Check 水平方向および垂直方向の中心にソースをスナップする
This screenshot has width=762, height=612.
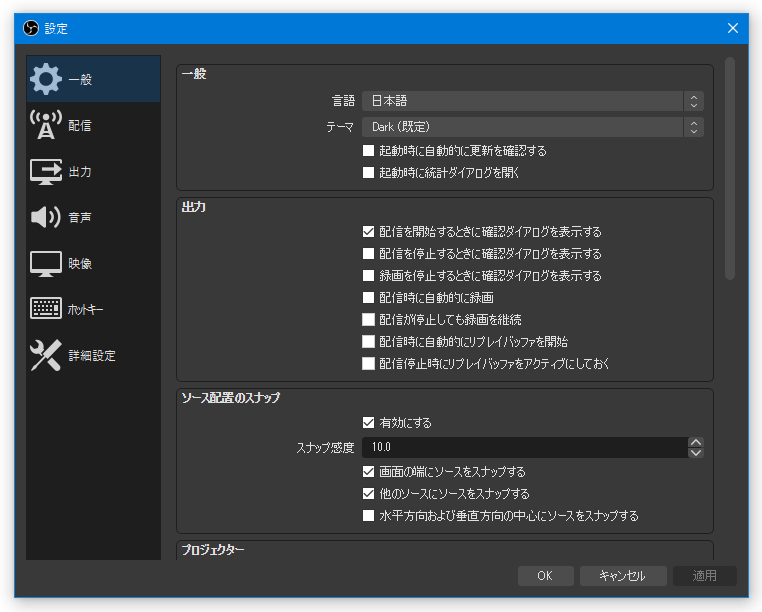[x=368, y=515]
